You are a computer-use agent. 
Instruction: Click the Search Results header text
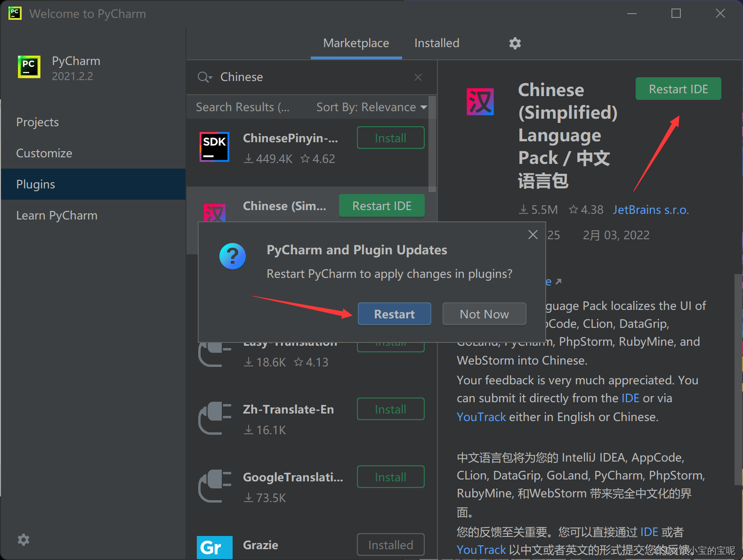(242, 107)
